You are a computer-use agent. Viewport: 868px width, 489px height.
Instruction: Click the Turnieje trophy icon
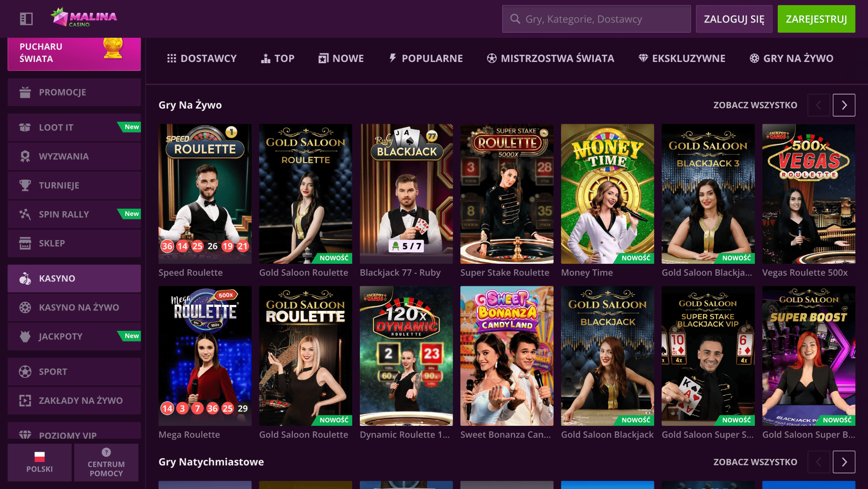pos(25,185)
